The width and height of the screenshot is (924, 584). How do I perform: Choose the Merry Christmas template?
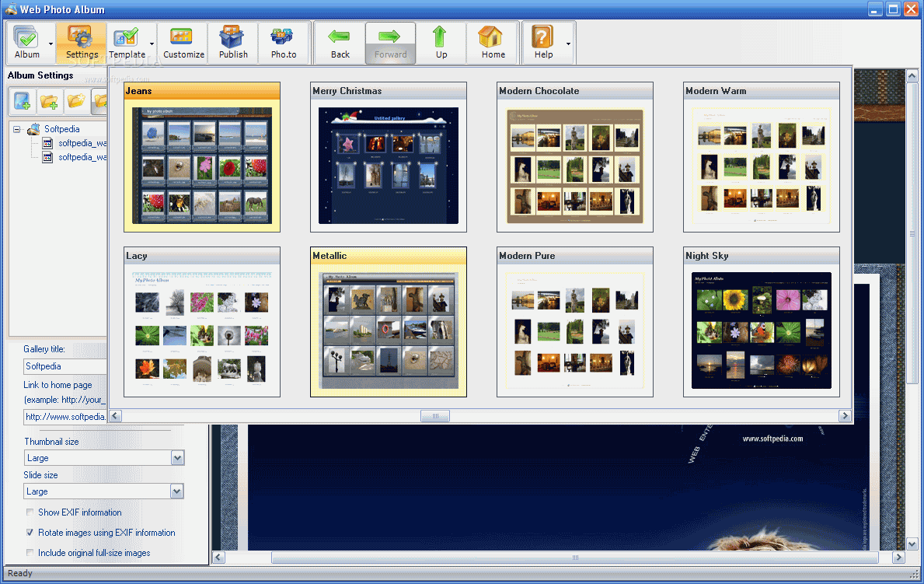389,157
